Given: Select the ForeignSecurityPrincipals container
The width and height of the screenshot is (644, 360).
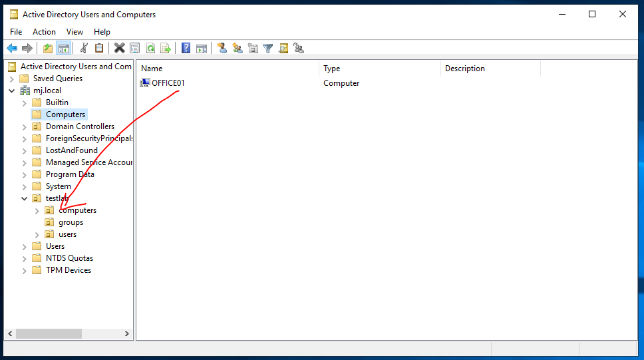Looking at the screenshot, I should pyautogui.click(x=89, y=138).
